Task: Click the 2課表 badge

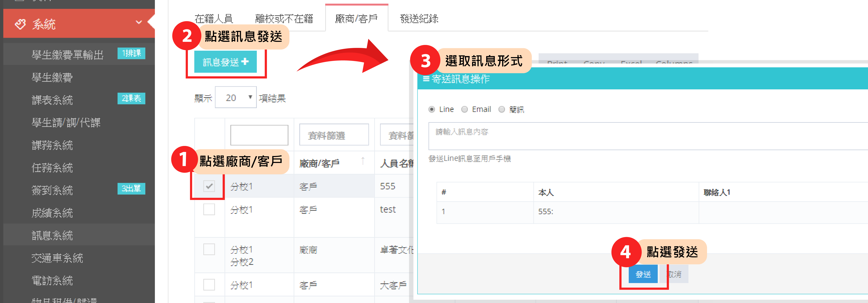Action: pos(131,98)
